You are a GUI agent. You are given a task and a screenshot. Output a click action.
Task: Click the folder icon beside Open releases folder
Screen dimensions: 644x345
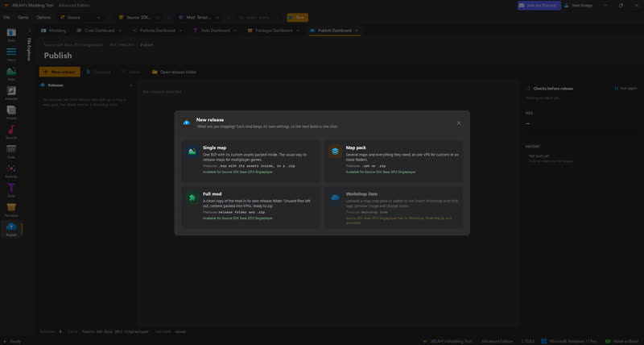pos(155,72)
